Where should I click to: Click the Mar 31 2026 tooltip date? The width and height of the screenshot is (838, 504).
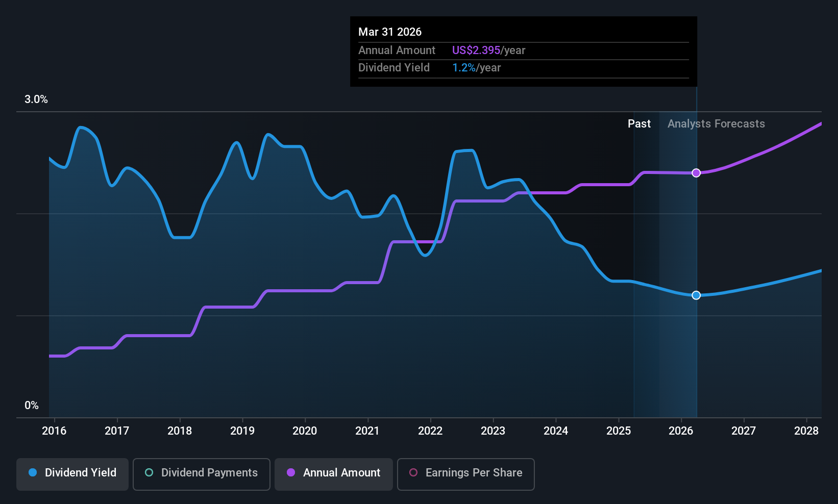click(390, 32)
